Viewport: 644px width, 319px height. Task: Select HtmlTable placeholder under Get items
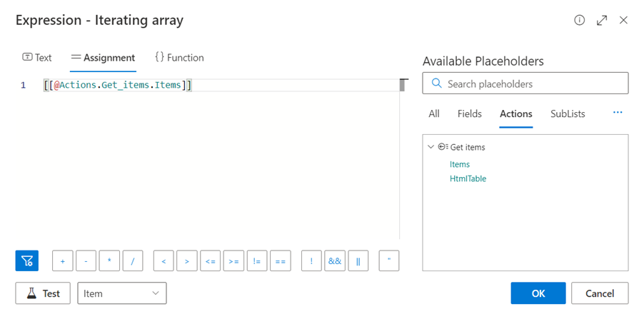point(468,178)
